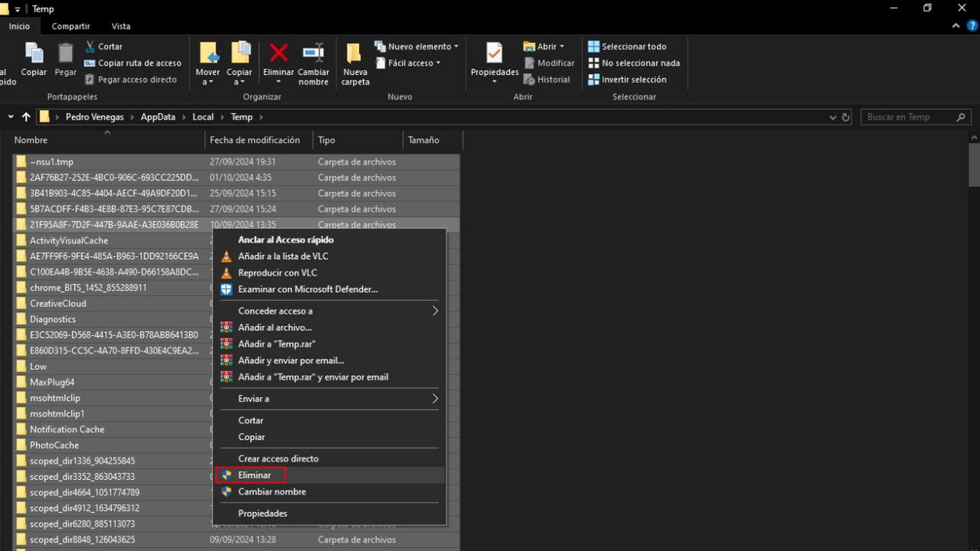Screen dimensions: 980x551
Task: Select Eliminar in context menu
Action: pyautogui.click(x=330, y=475)
